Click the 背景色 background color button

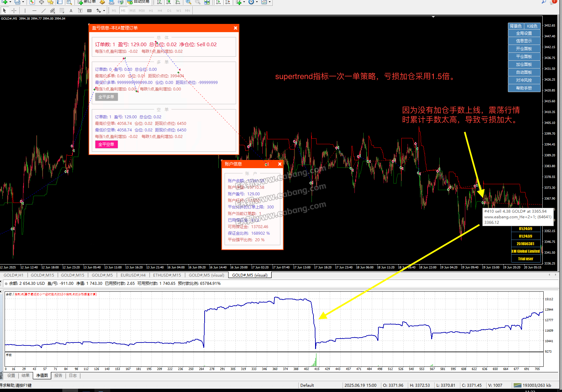[516, 26]
